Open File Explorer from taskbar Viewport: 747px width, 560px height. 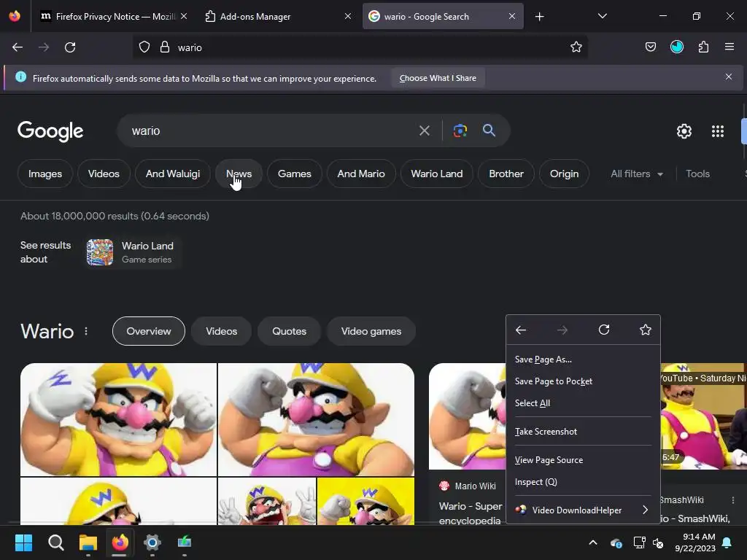[x=88, y=542]
